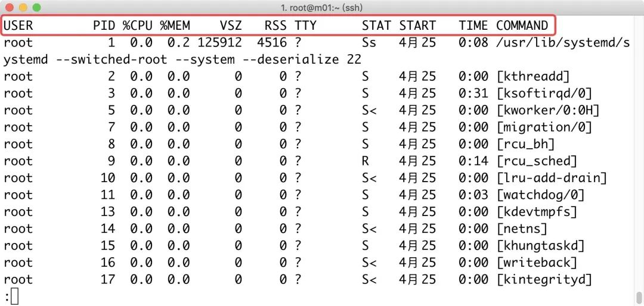
Task: Click the 0:14 time of rcu_sched
Action: click(x=473, y=161)
